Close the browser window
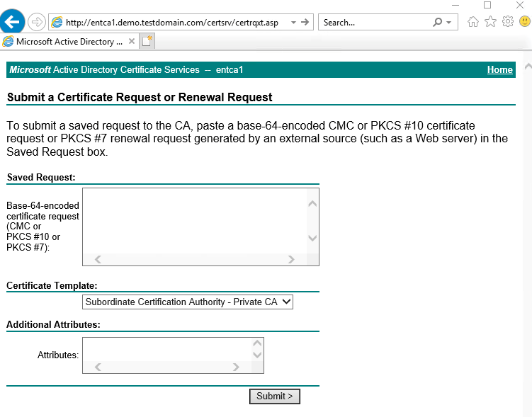 coord(520,5)
